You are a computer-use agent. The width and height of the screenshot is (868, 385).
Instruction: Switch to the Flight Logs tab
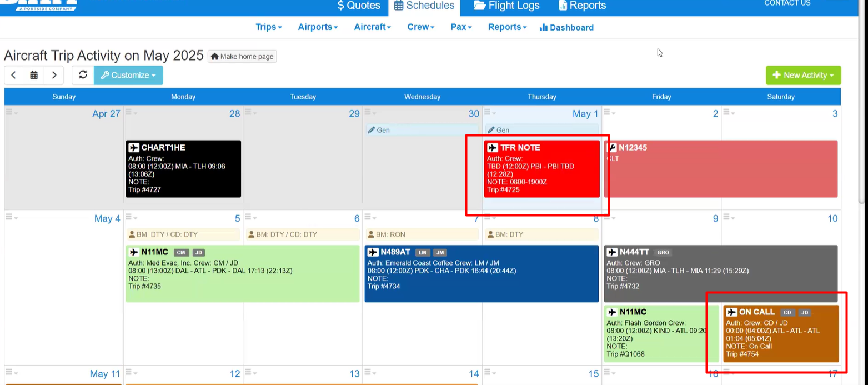point(506,6)
